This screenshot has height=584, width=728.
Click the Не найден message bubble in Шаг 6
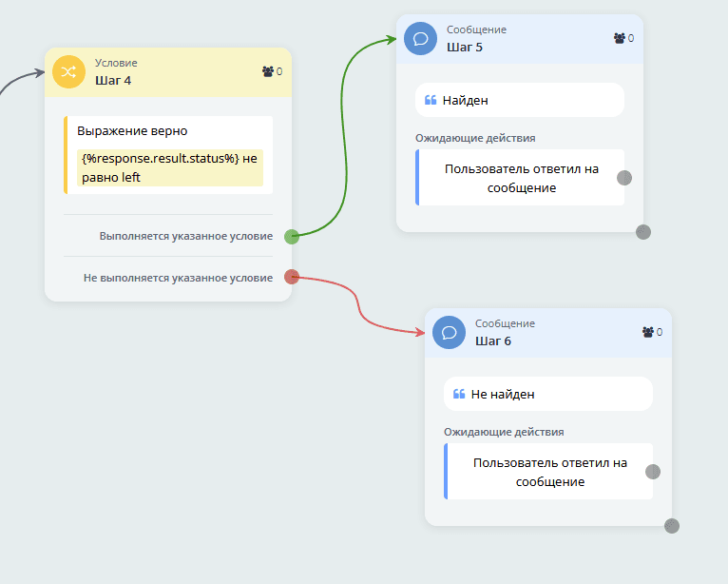pos(547,394)
